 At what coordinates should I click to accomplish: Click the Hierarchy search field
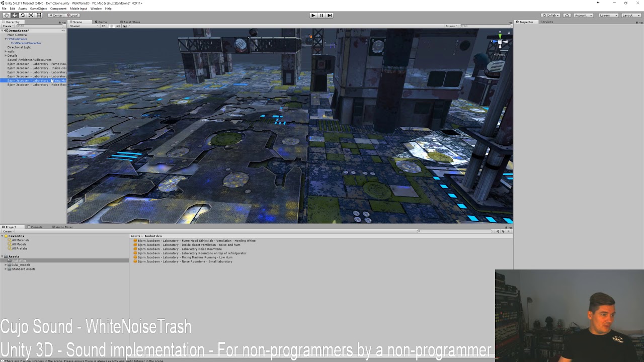[x=39, y=26]
